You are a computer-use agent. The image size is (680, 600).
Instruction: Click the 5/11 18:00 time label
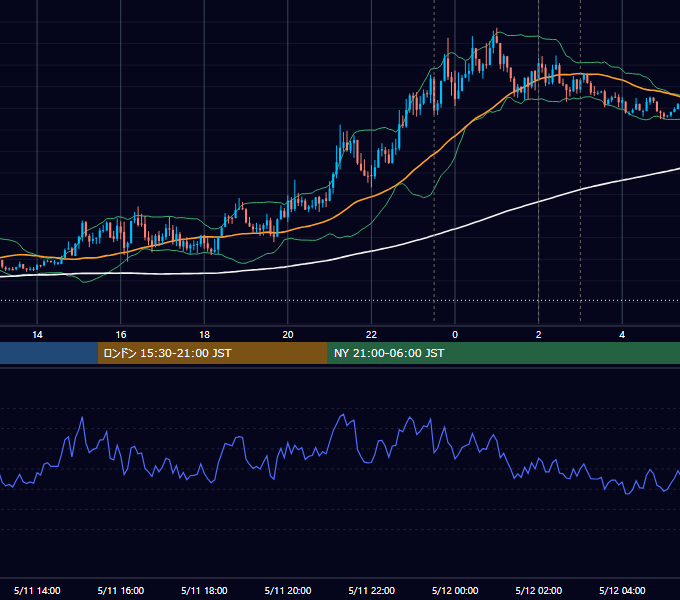pyautogui.click(x=204, y=590)
